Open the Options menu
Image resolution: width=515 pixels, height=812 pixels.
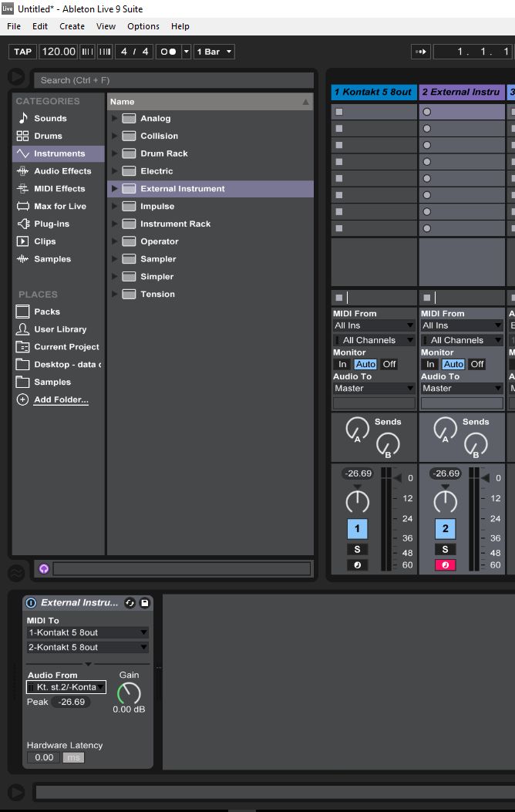point(143,26)
